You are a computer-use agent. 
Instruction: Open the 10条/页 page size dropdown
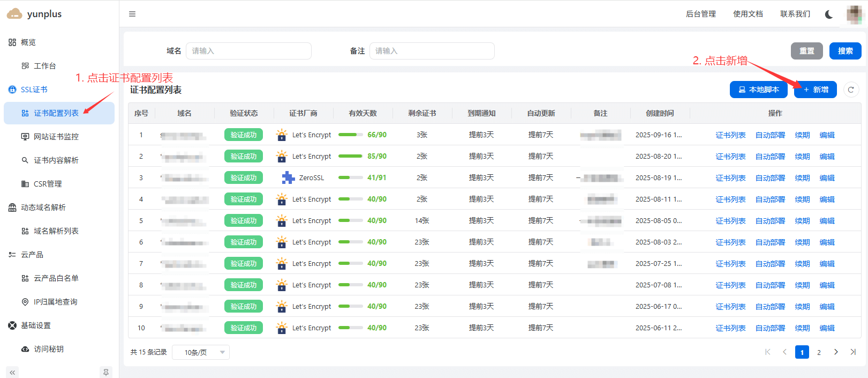[x=201, y=352]
